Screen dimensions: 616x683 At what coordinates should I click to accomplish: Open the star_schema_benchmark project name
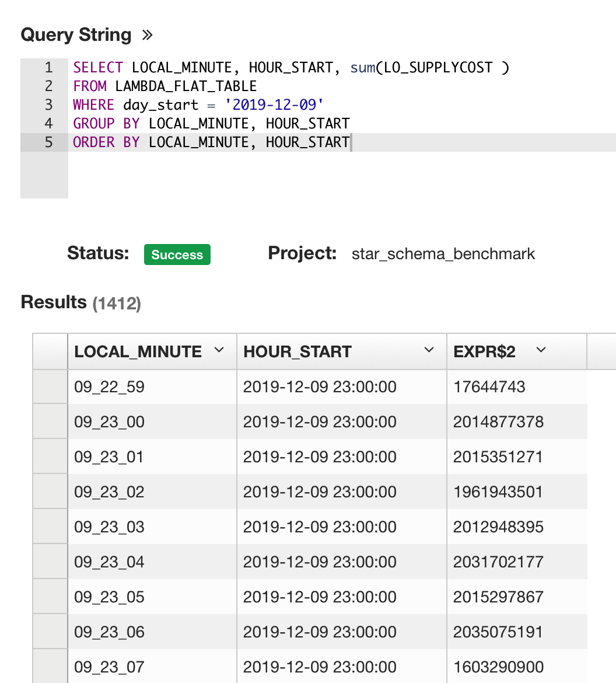point(443,254)
